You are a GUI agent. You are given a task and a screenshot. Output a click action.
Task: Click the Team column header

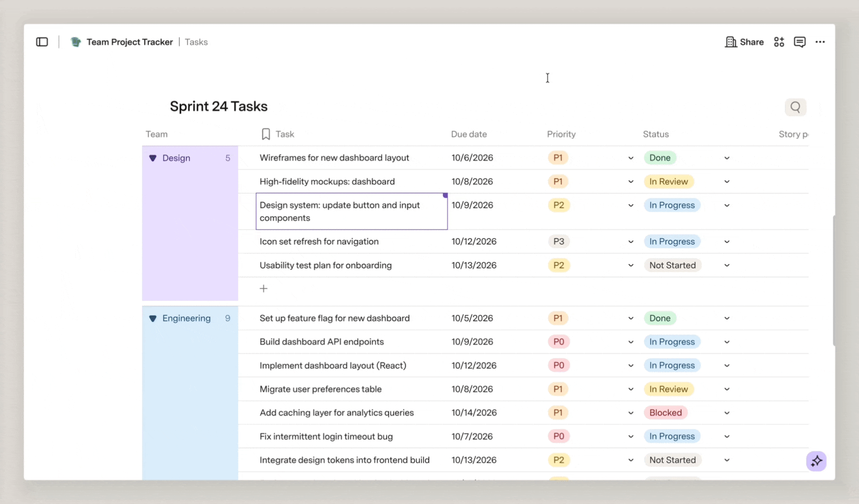tap(156, 134)
